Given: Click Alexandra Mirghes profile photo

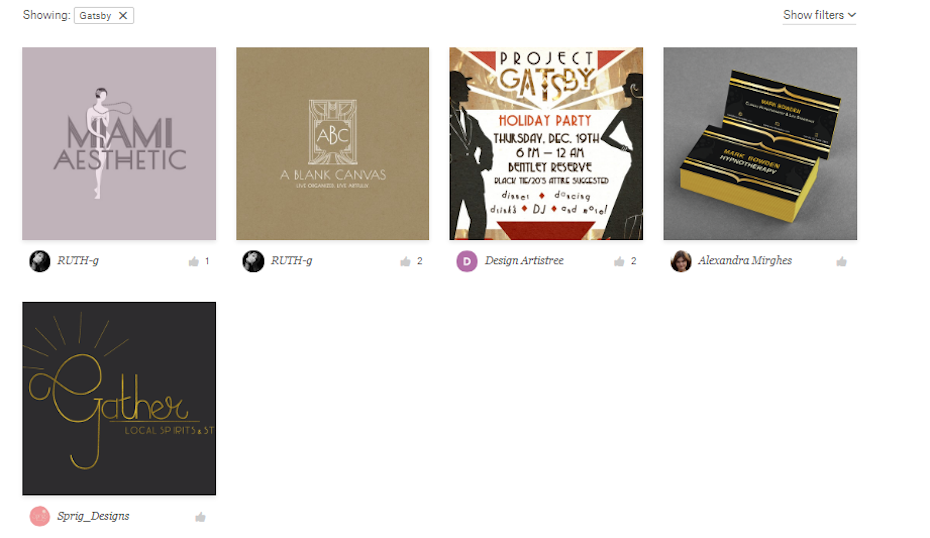Looking at the screenshot, I should (681, 261).
